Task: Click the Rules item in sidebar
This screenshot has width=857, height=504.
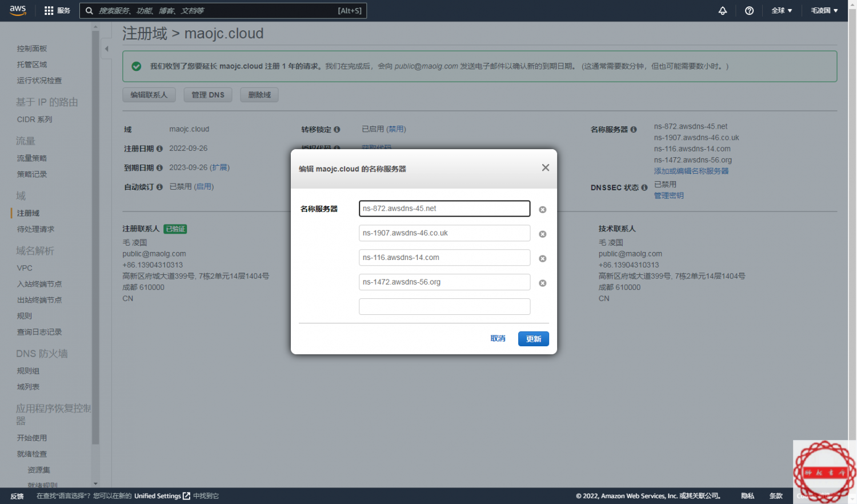Action: pos(25,316)
